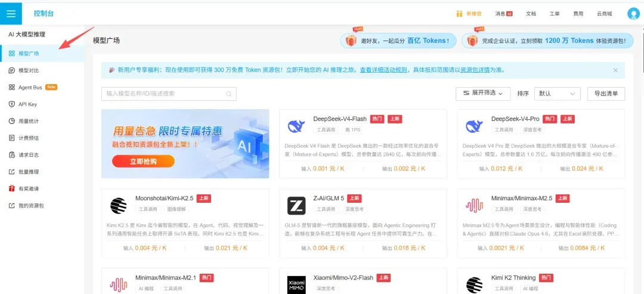
Task: Open 有奖邀请 in the sidebar
Action: pos(42,188)
